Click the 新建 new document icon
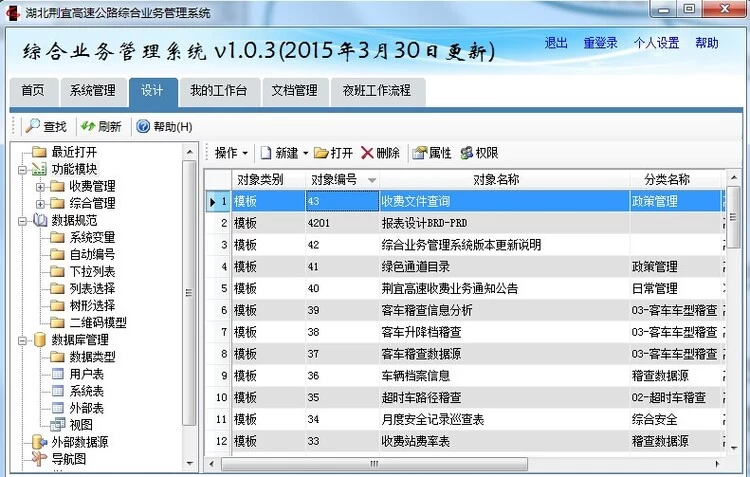Image resolution: width=750 pixels, height=477 pixels. [266, 153]
